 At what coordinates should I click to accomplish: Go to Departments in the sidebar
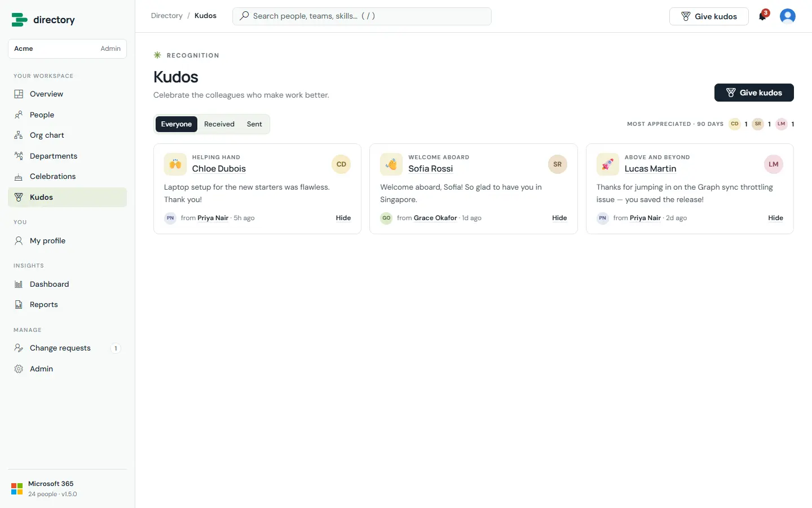(67, 156)
